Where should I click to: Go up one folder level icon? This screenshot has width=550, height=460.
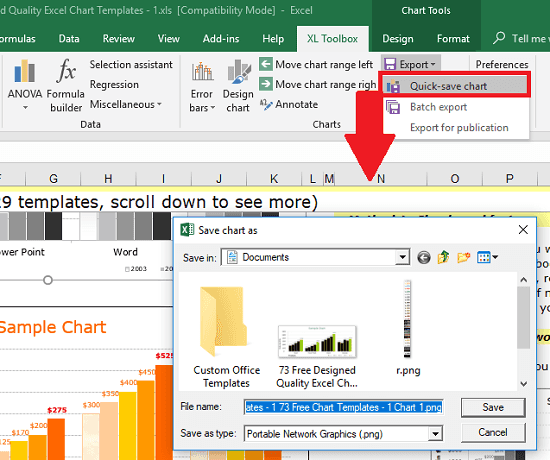pos(443,257)
